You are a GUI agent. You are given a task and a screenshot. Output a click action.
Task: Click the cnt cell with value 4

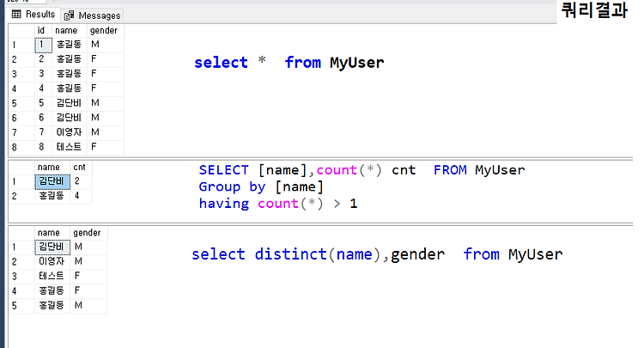[81, 196]
